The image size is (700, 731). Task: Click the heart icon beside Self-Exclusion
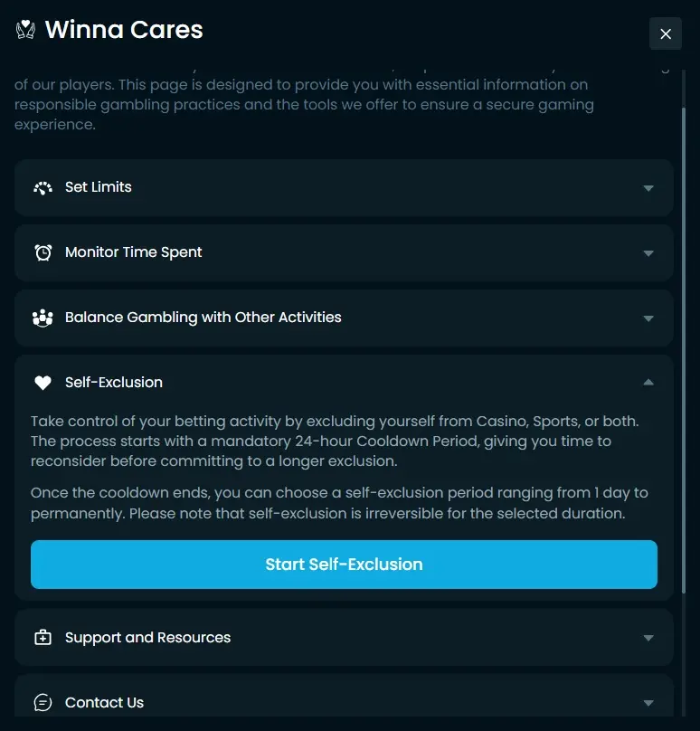point(43,383)
